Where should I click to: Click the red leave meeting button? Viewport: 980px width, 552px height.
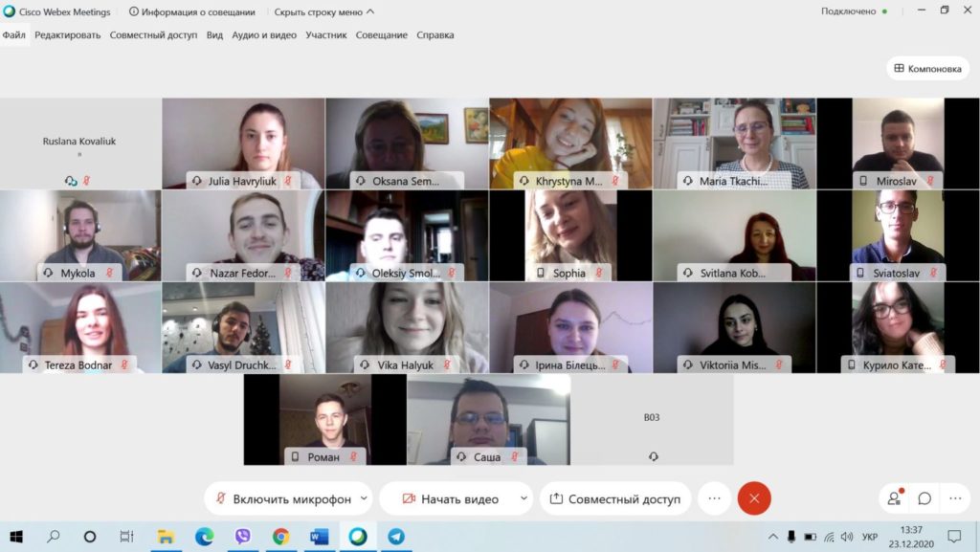754,498
